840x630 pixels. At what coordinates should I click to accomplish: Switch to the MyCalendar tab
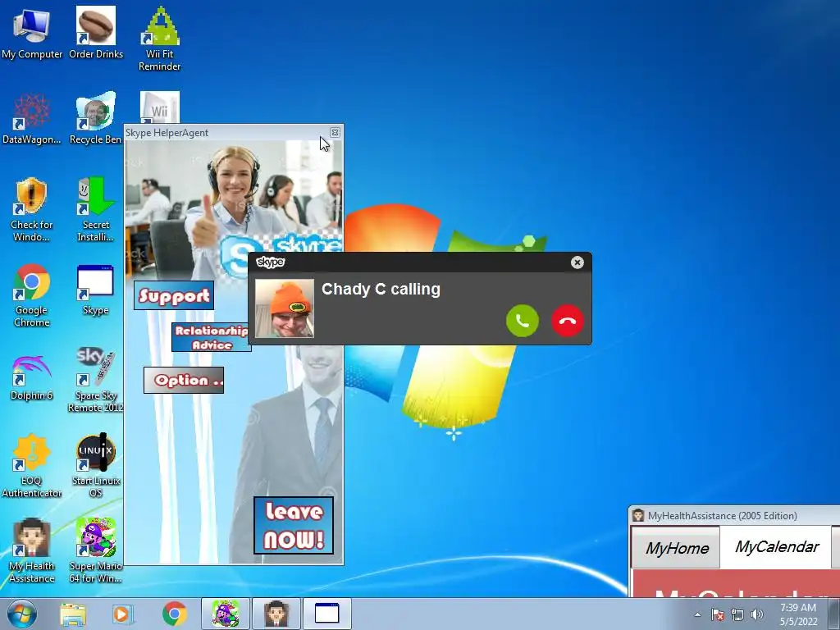click(777, 546)
